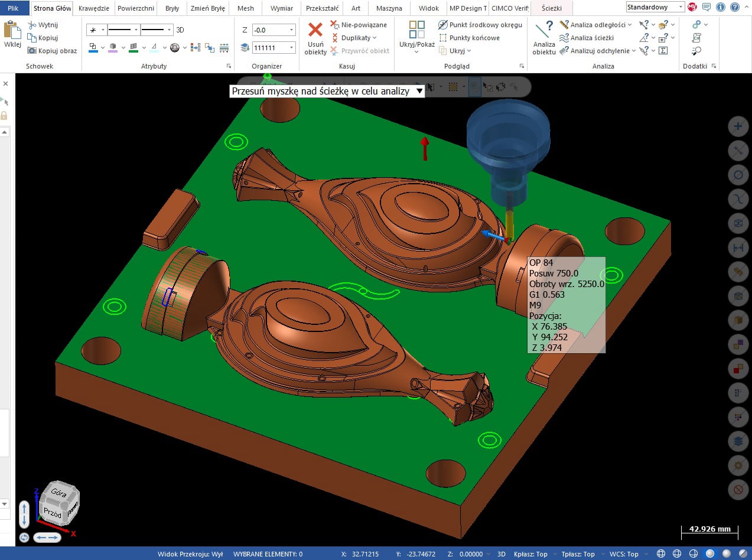Click Kopiuj obraz camera icon
The height and width of the screenshot is (560, 752).
coord(32,51)
